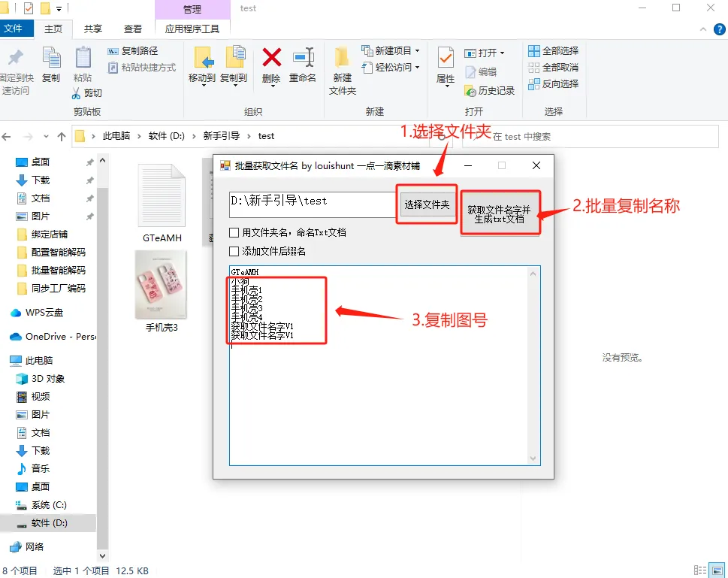Click 反向选择 invert selection
The width and height of the screenshot is (728, 578).
[x=554, y=84]
